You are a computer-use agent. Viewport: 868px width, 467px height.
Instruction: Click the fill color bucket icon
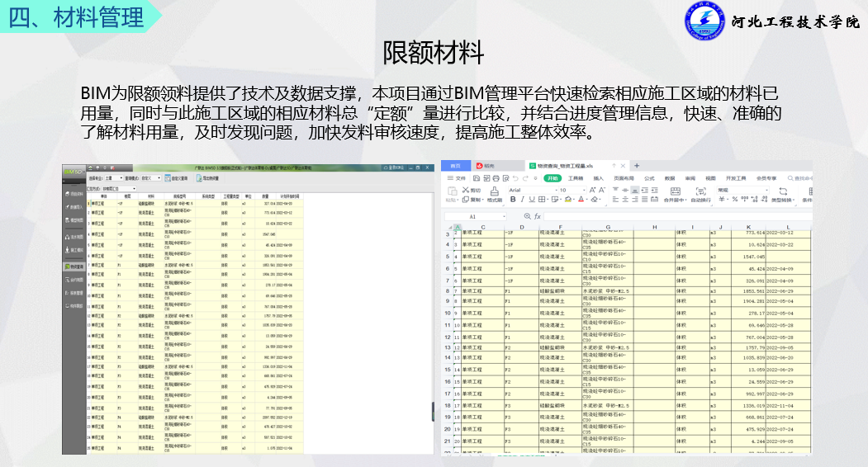click(x=568, y=199)
